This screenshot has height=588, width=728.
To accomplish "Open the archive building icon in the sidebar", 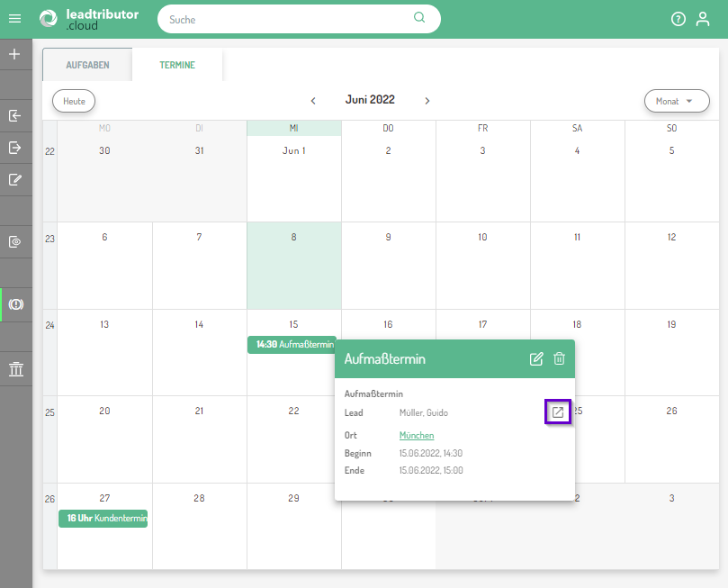I will tap(15, 369).
